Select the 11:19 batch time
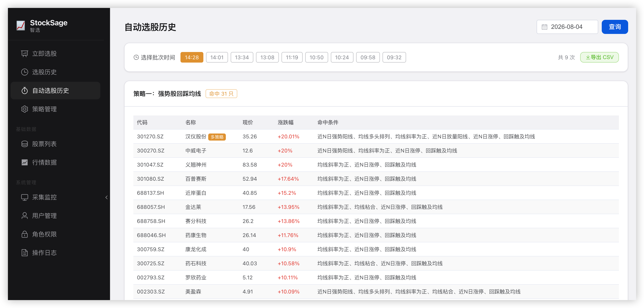This screenshot has width=644, height=308. [292, 57]
